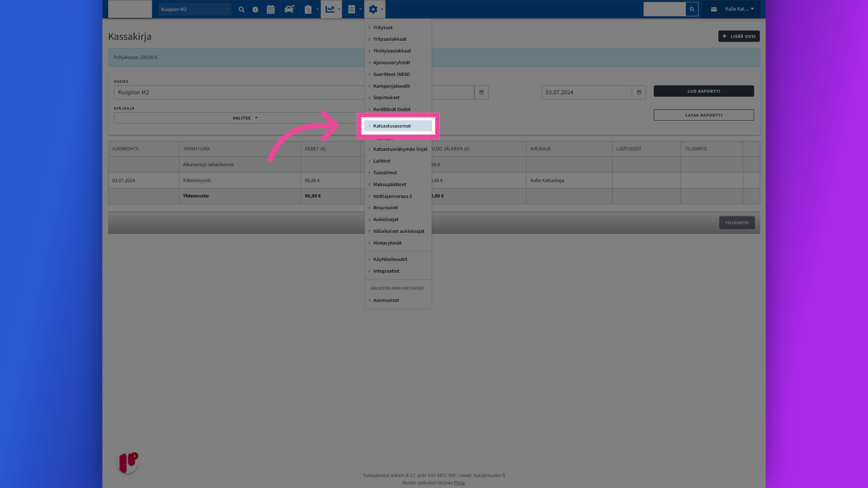Choose Sopimukset in the menu

pos(386,98)
